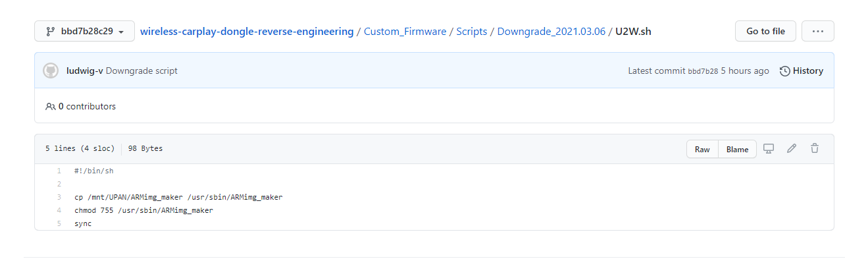
Task: Click the ludwig-v avatar icon
Action: click(51, 71)
